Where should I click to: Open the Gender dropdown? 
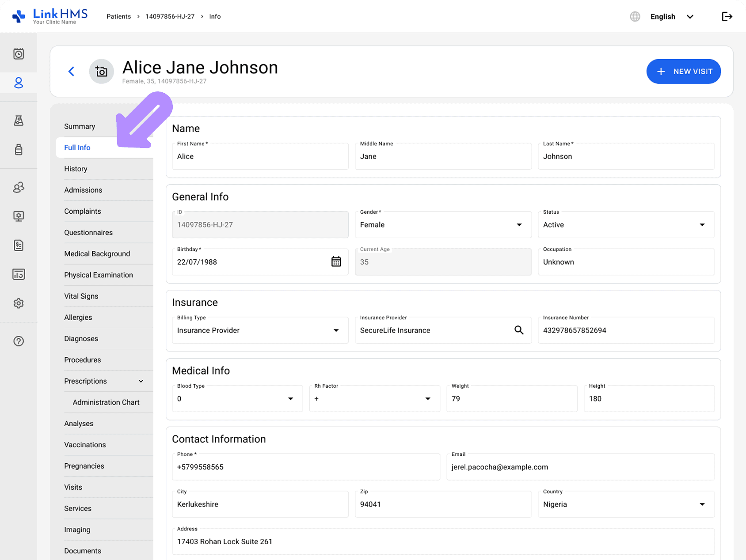[442, 225]
